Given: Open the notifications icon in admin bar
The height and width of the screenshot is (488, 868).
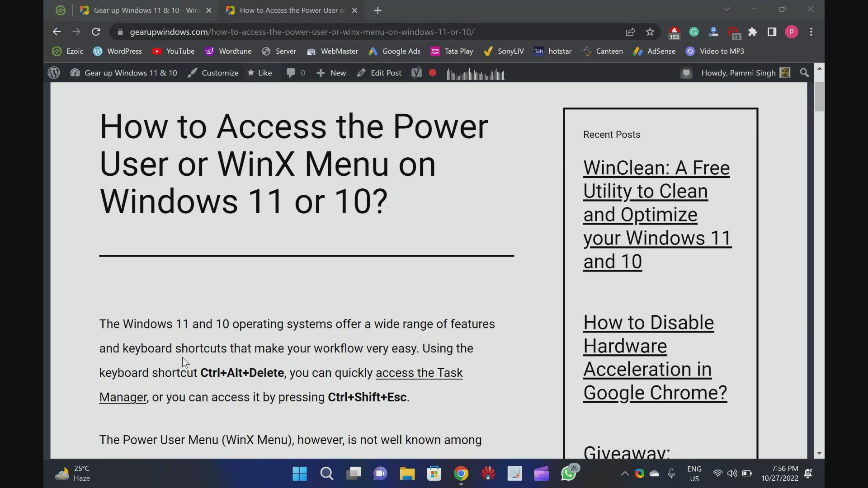Looking at the screenshot, I should pyautogui.click(x=686, y=73).
